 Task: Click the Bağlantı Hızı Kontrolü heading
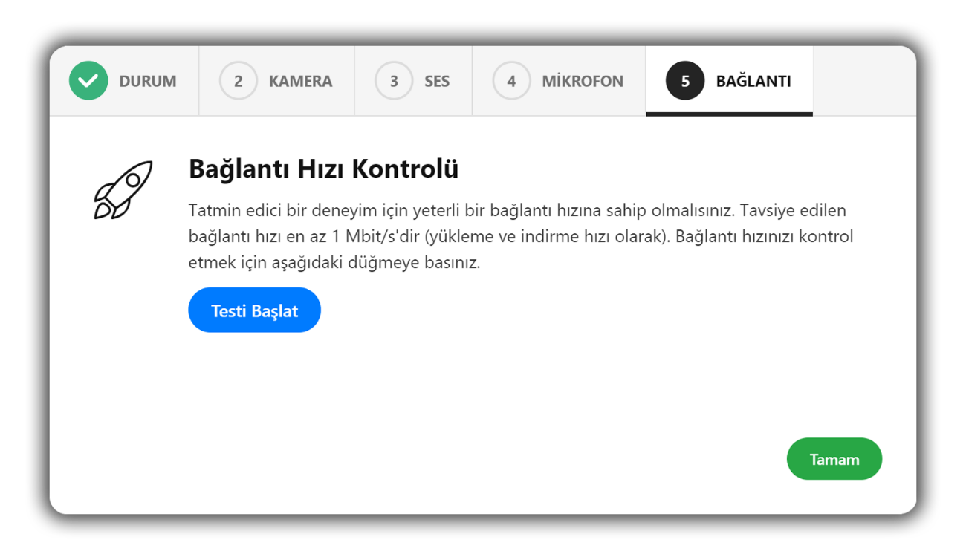(x=323, y=169)
